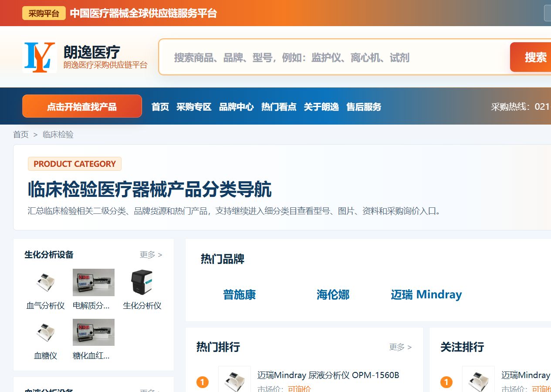Open 采购专区 menu item
Viewport: 551px width, 392px height.
point(194,107)
